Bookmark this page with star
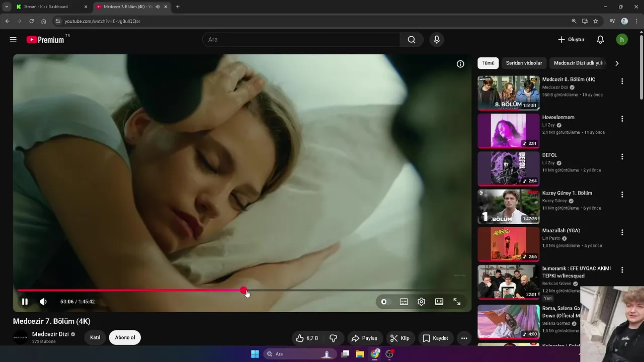 point(596,21)
